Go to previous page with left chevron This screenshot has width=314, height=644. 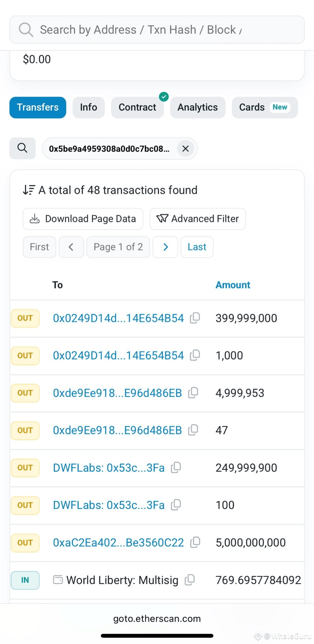click(x=71, y=247)
